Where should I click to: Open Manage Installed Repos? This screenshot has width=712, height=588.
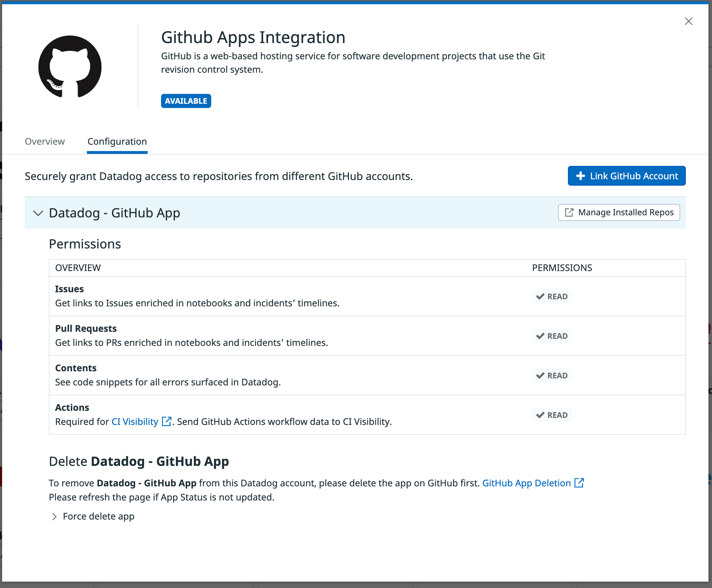click(x=619, y=212)
